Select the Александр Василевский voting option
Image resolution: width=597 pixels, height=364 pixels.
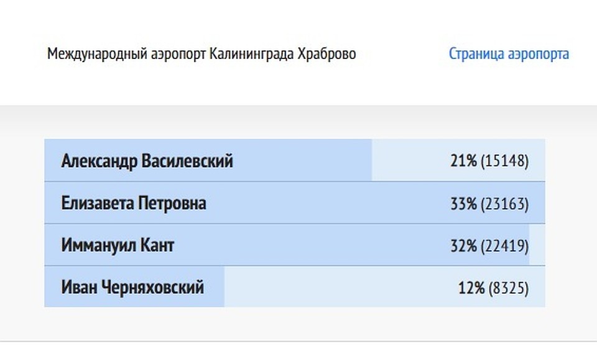[295, 160]
